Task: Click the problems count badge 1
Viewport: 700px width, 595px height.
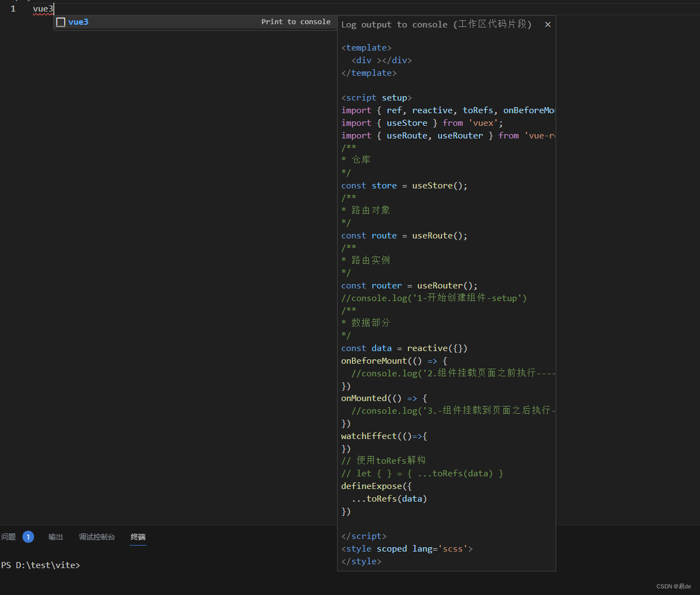Action: coord(28,537)
